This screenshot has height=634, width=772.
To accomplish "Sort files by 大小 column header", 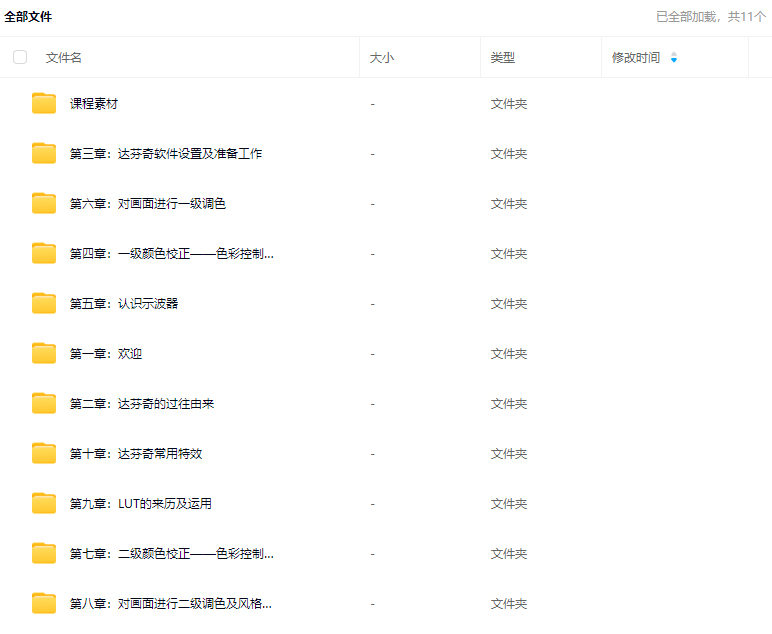I will point(382,58).
